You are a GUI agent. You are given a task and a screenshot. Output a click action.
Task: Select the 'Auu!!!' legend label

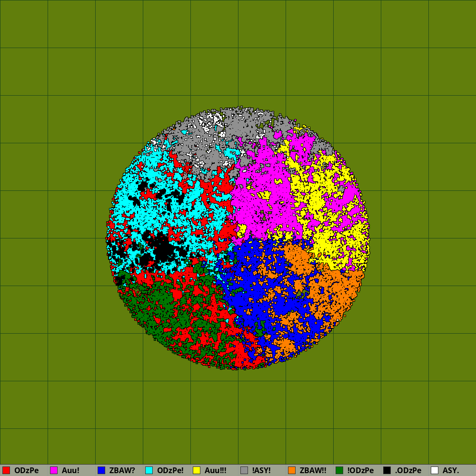(216, 471)
